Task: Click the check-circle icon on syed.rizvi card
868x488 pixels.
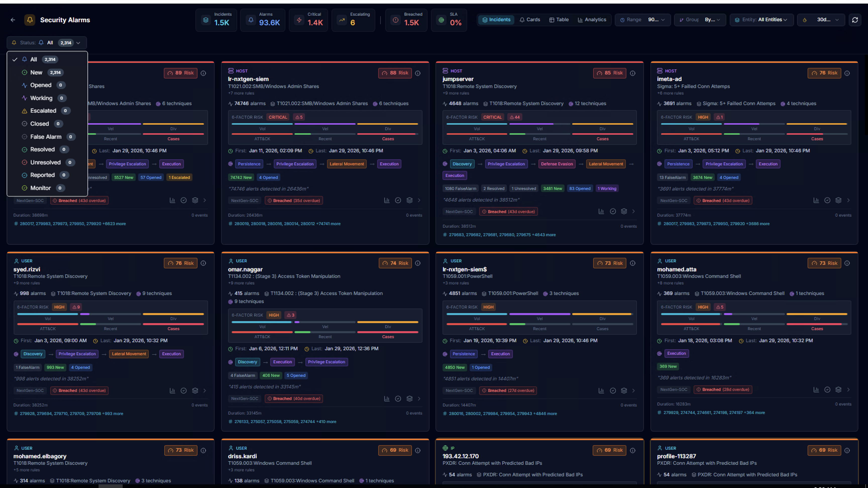Action: [184, 390]
